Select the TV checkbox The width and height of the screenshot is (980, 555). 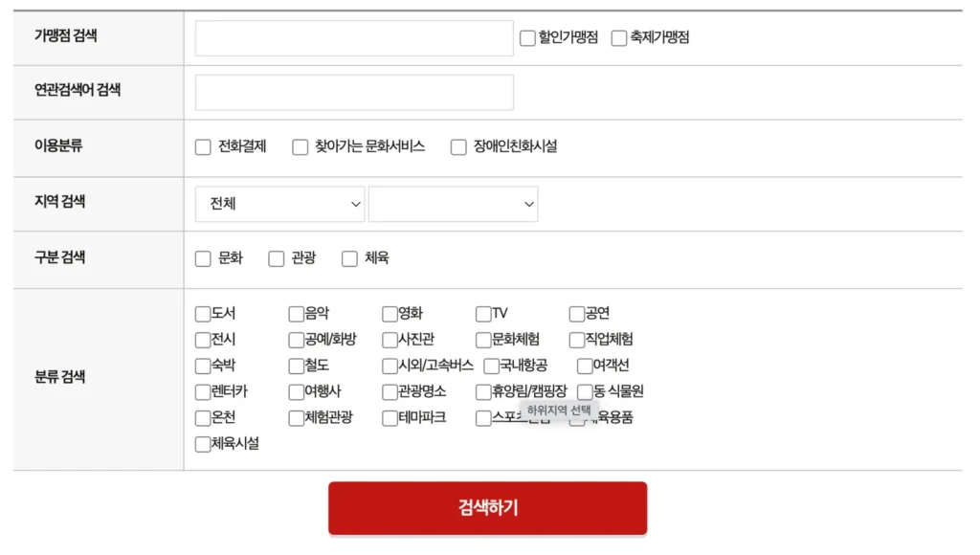[x=483, y=314]
